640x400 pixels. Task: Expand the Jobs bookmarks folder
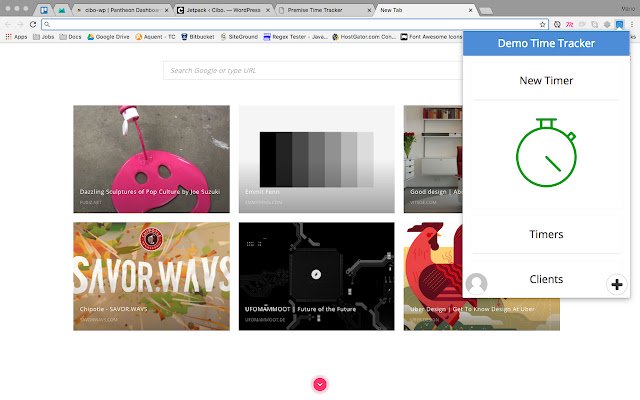point(44,37)
